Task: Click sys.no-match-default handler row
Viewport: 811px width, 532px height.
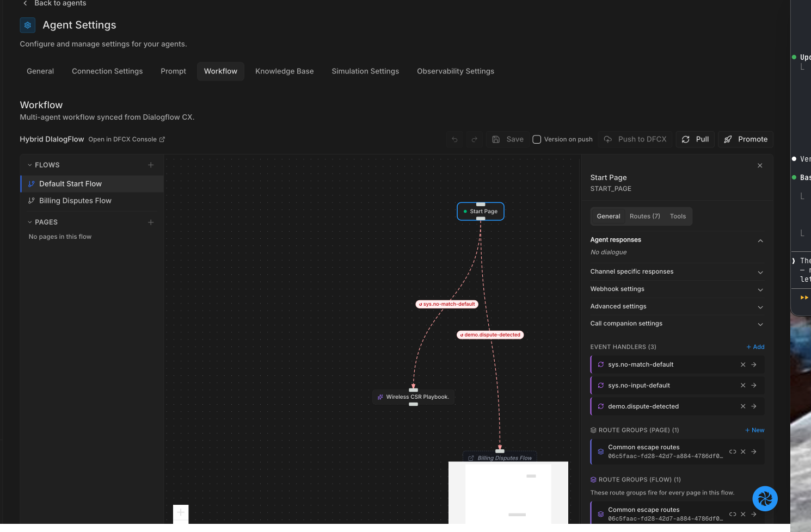Action: click(x=678, y=364)
